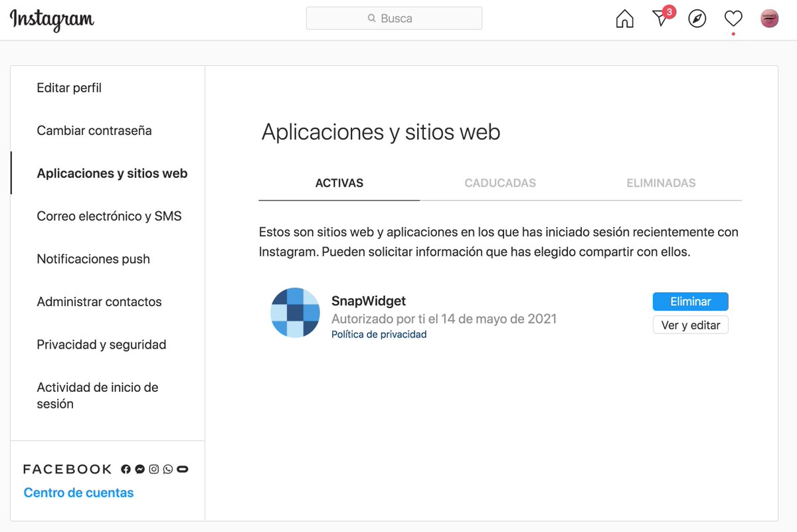Click the Messenger icon in footer
The width and height of the screenshot is (797, 532).
tap(139, 469)
